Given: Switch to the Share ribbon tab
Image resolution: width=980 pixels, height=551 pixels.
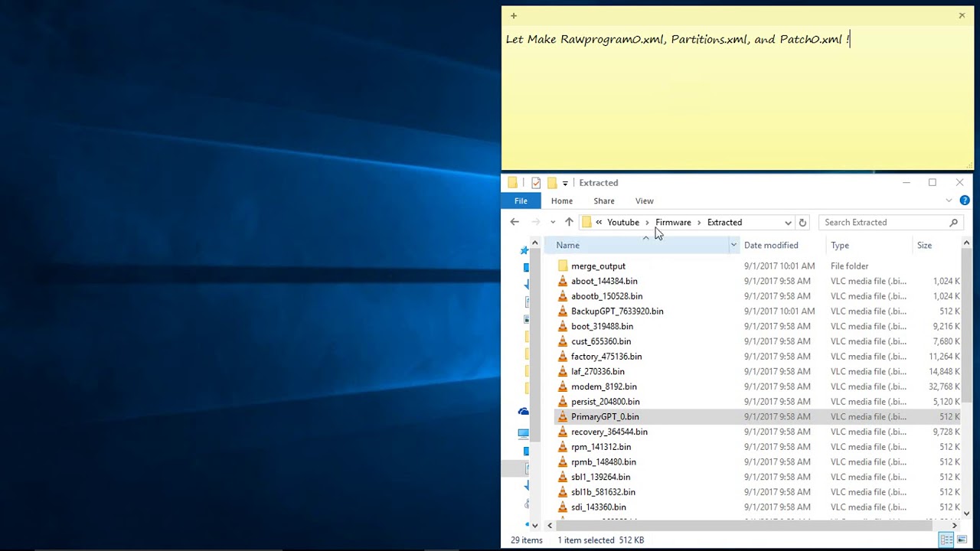Looking at the screenshot, I should (x=604, y=201).
